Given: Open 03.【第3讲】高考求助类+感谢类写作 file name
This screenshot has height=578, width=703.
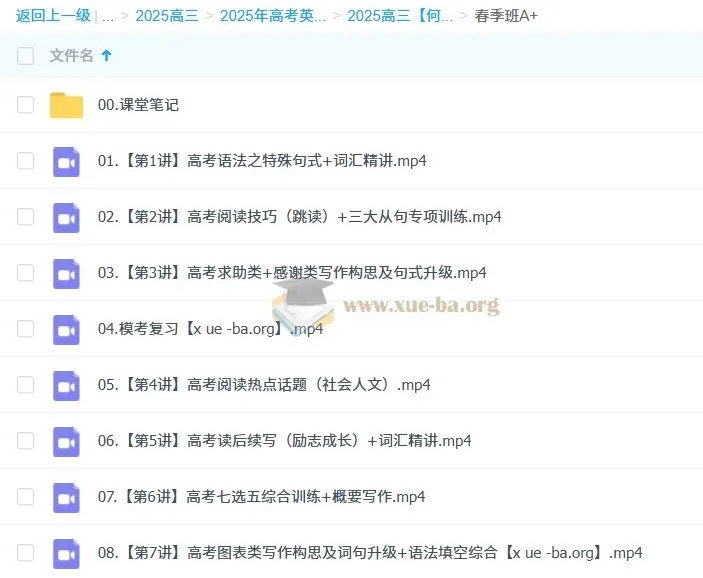Looking at the screenshot, I should coord(292,273).
